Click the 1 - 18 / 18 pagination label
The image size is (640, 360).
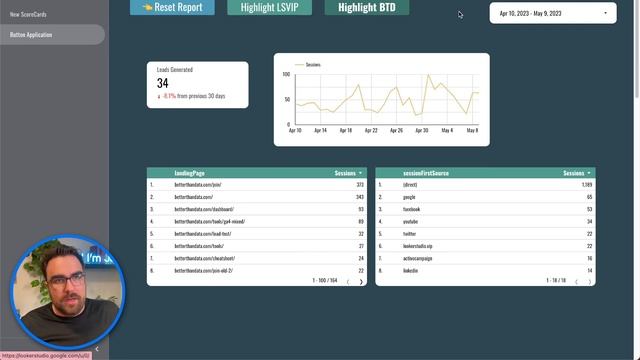[556, 280]
